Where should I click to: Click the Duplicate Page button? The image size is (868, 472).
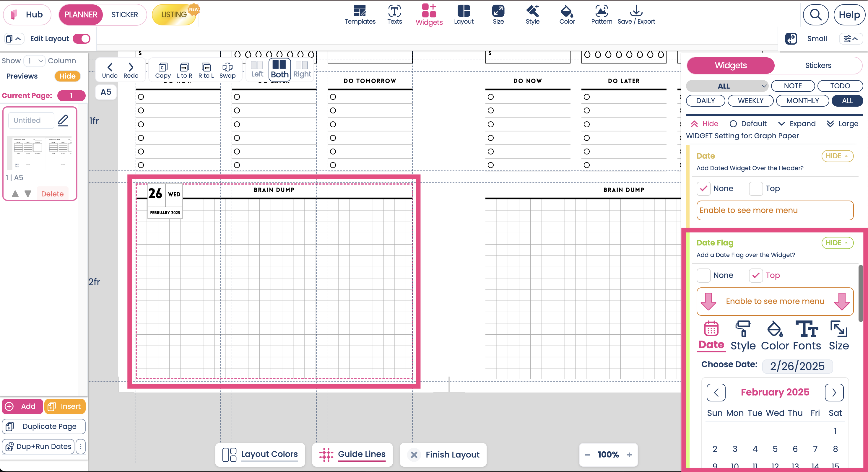click(x=44, y=426)
